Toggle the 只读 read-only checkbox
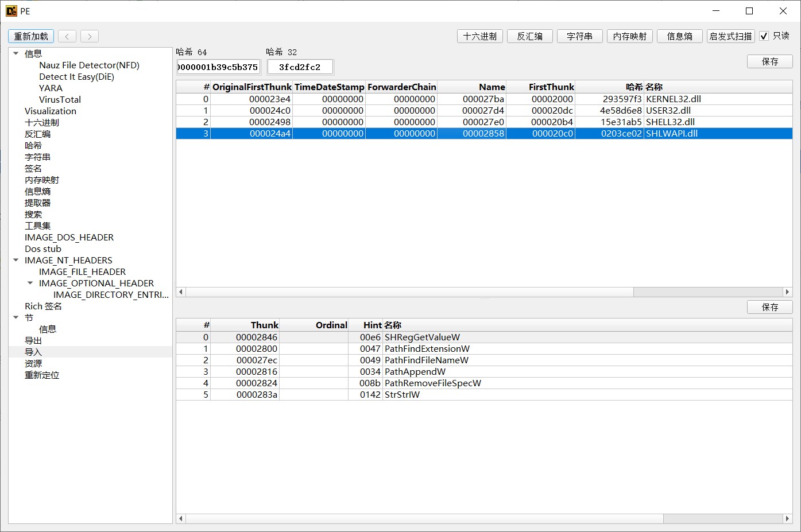Screen dimensions: 801x532 [764, 36]
